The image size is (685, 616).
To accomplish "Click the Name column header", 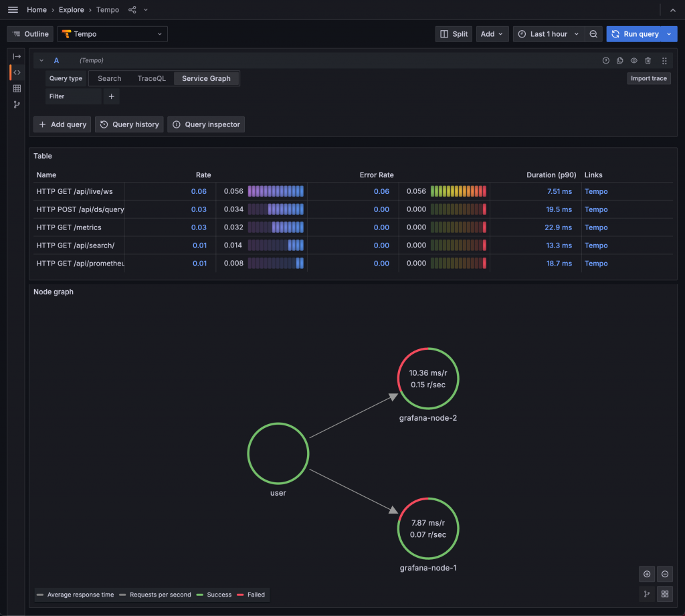I will click(46, 175).
